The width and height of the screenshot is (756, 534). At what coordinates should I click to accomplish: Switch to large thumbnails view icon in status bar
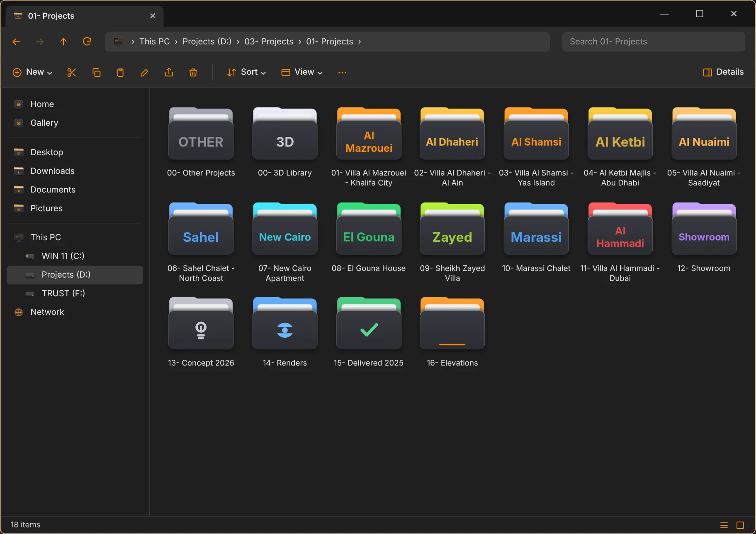740,525
